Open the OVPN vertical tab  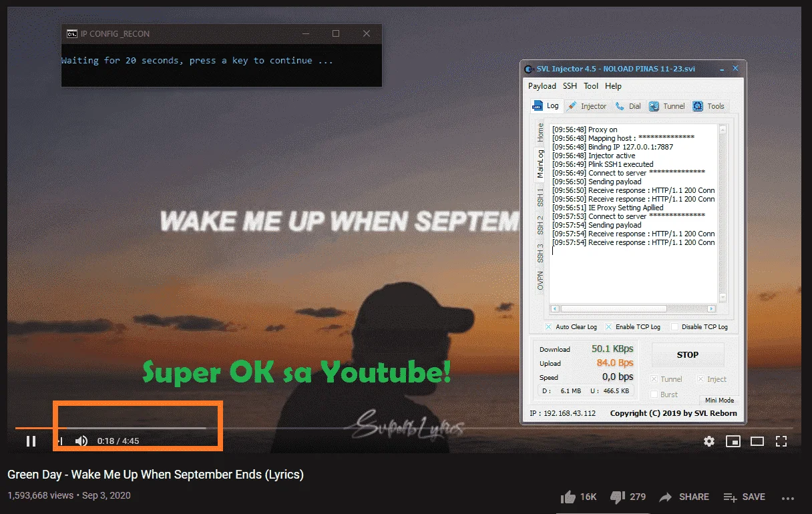pos(540,280)
